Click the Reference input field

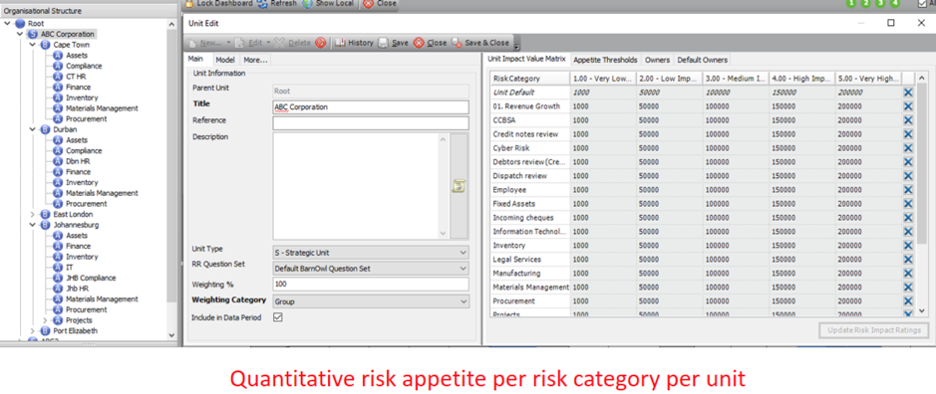point(371,123)
